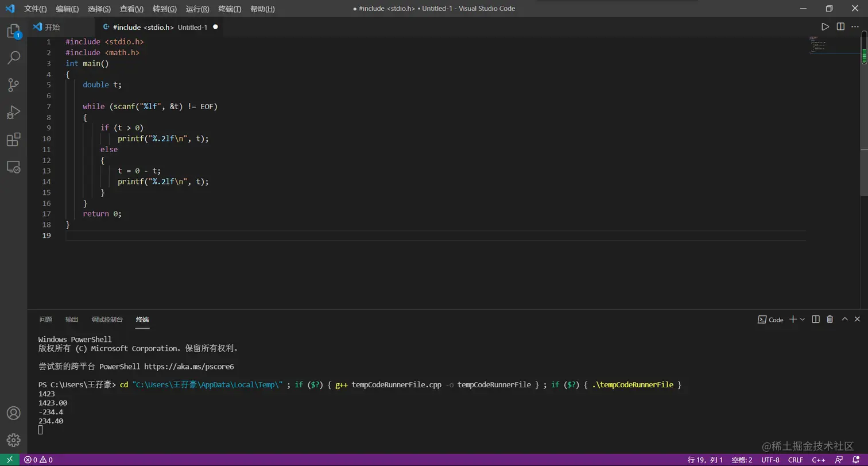Open the Run and Debug view
The width and height of the screenshot is (868, 466).
[13, 112]
